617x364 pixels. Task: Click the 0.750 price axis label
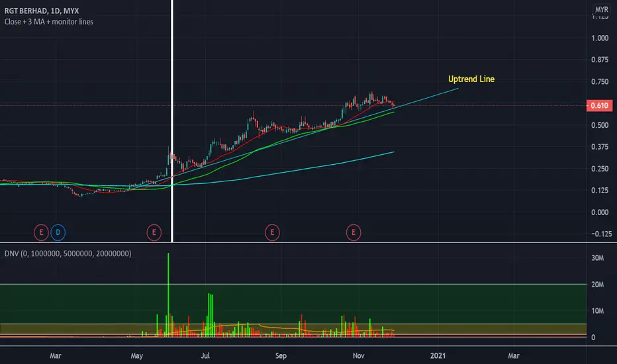click(600, 82)
